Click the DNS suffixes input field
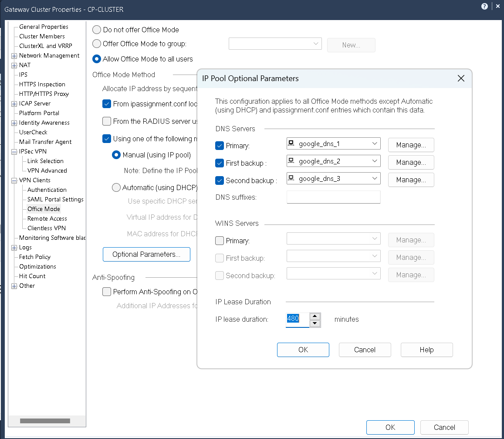 [x=333, y=197]
